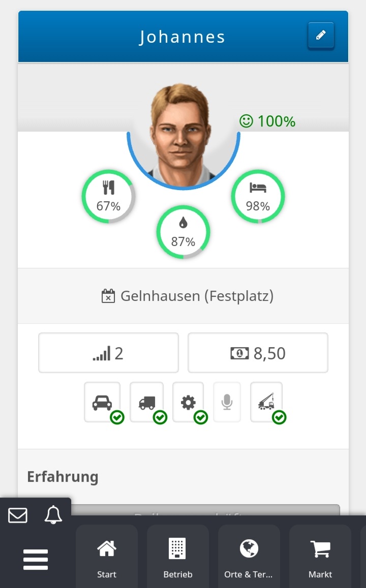This screenshot has height=588, width=366.
Task: Click the thirst gauge showing 87%
Action: click(x=183, y=232)
